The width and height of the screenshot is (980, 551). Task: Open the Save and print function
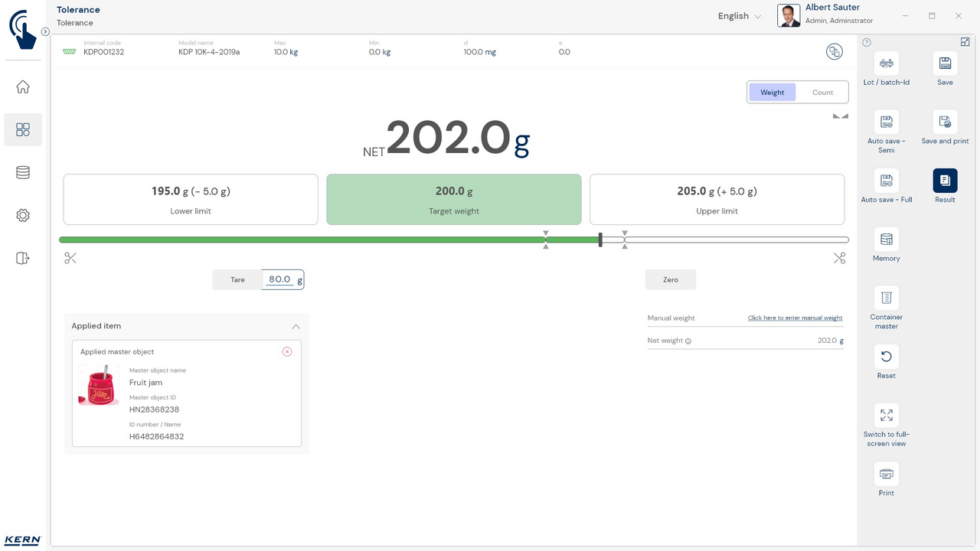click(945, 122)
